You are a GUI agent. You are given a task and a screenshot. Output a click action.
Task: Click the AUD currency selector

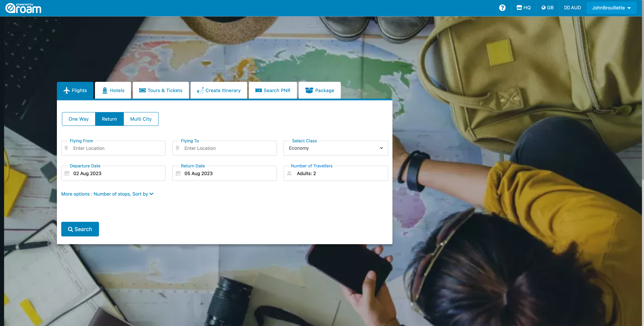(x=573, y=8)
